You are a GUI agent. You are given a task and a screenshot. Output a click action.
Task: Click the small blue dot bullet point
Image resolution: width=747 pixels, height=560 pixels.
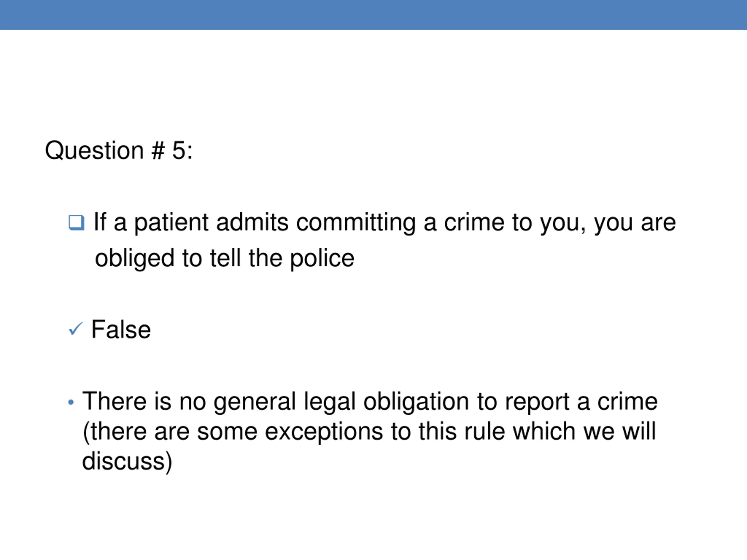(x=71, y=402)
